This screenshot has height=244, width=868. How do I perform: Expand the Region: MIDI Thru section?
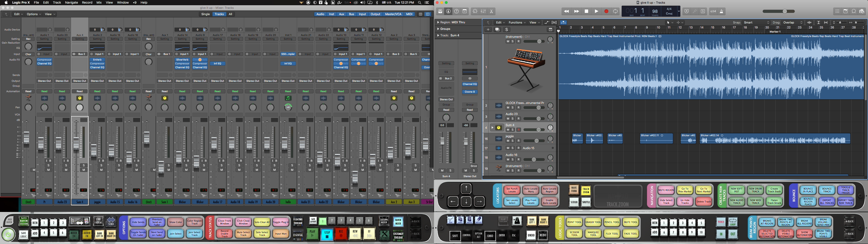[438, 22]
